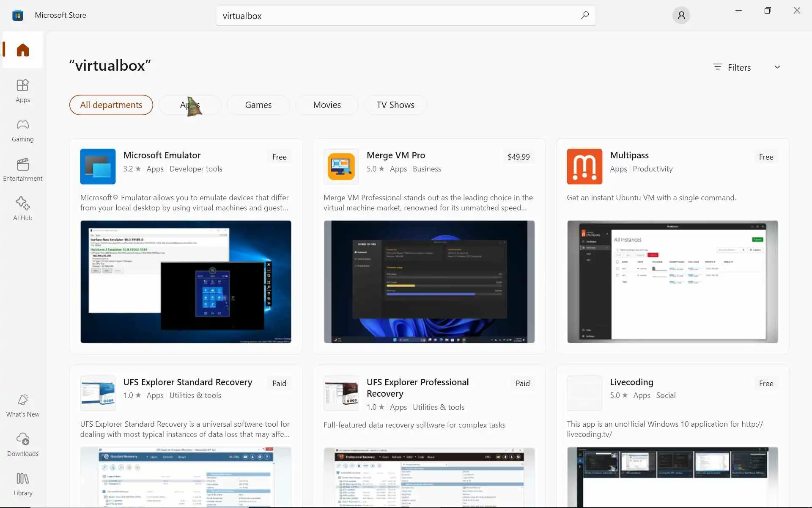812x508 pixels.
Task: Open the Entertainment section
Action: (23, 169)
